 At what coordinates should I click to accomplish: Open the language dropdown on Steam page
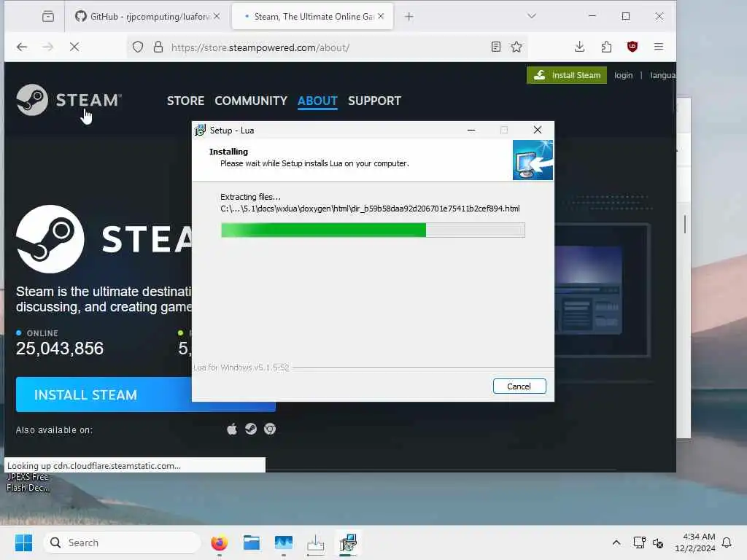click(x=662, y=75)
